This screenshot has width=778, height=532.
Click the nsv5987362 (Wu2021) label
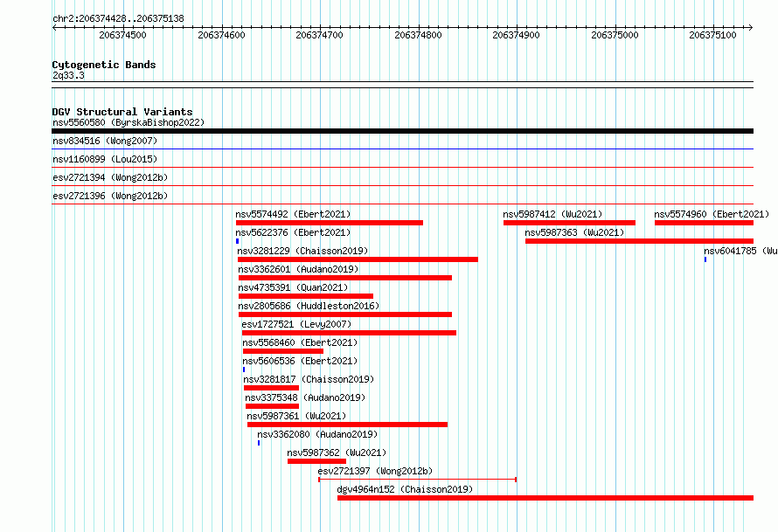[x=337, y=453]
